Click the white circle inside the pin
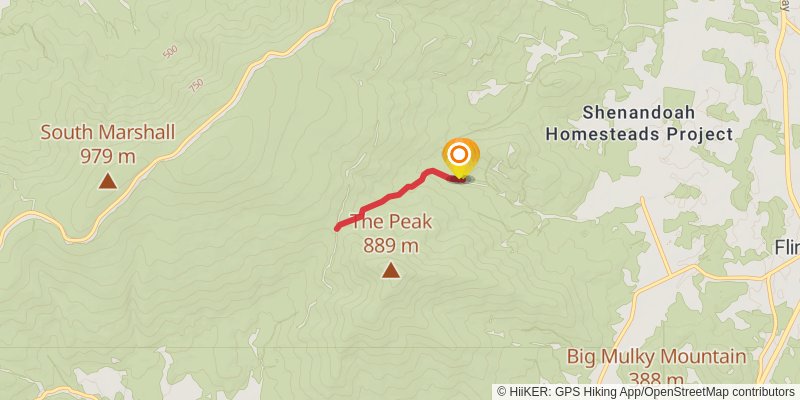800x400 pixels. 460,155
